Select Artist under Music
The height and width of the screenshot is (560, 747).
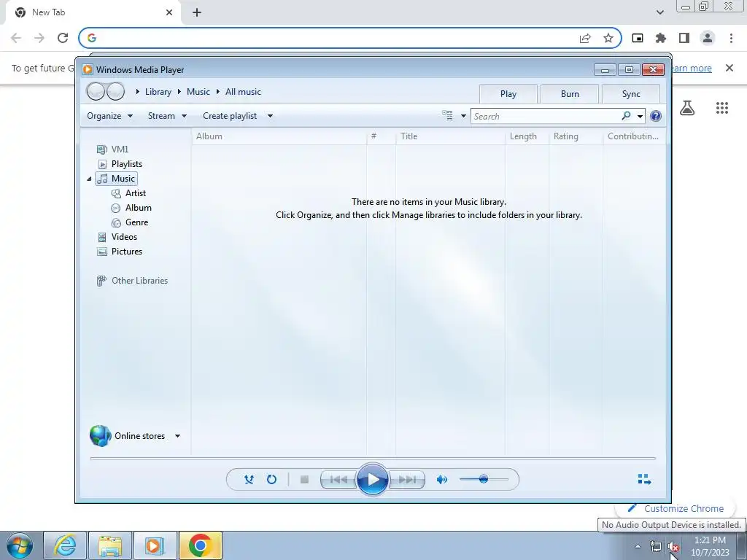(135, 192)
